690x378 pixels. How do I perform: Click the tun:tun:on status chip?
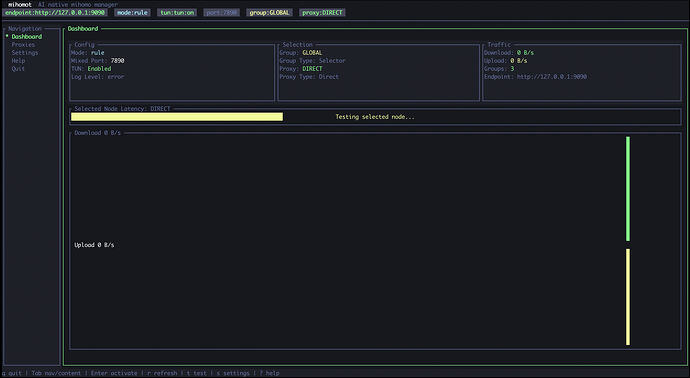[177, 12]
